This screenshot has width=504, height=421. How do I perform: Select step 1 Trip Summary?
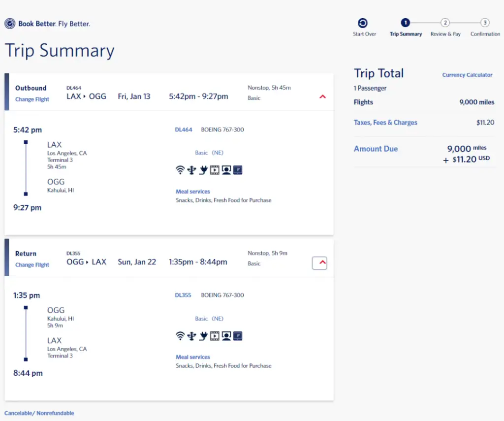[405, 23]
